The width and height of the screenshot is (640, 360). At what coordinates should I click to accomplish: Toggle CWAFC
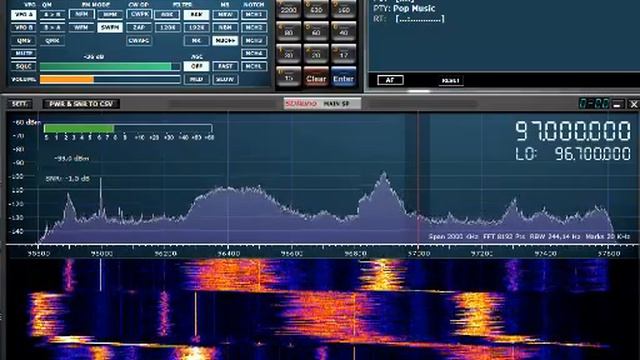(139, 41)
